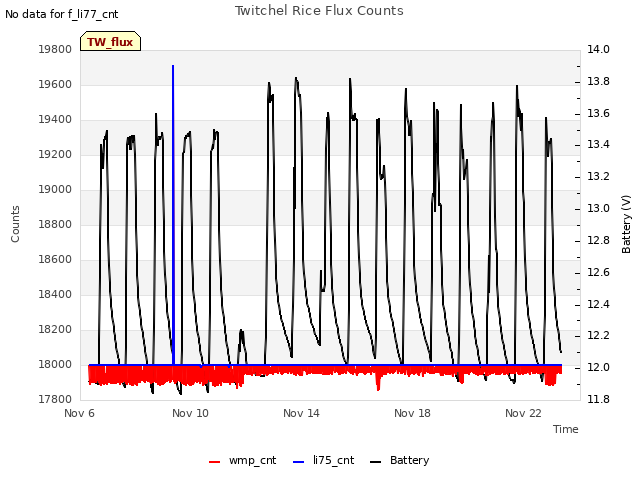Screen dimensions: 640x480
Task: Click the 13.8 battery tick label
Action: pyautogui.click(x=598, y=82)
